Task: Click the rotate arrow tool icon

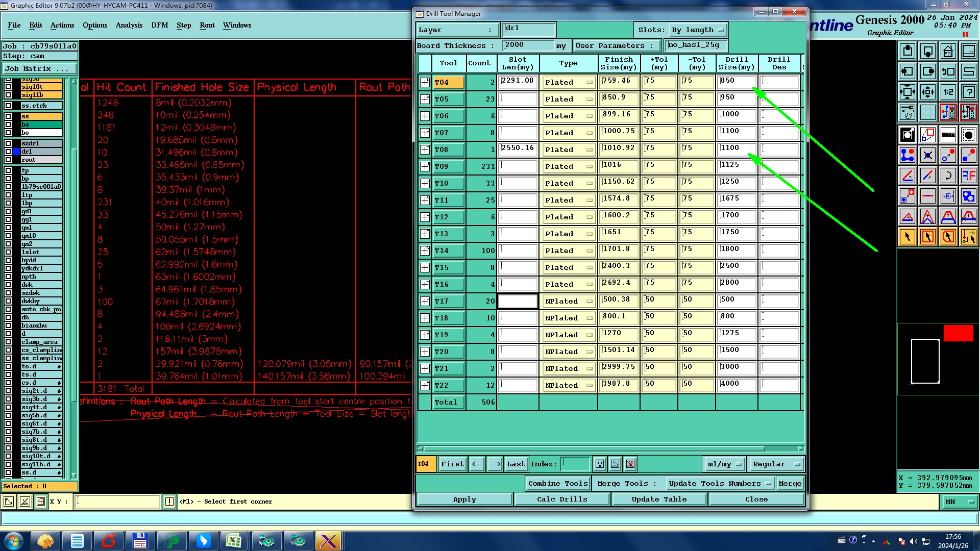Action: (948, 176)
